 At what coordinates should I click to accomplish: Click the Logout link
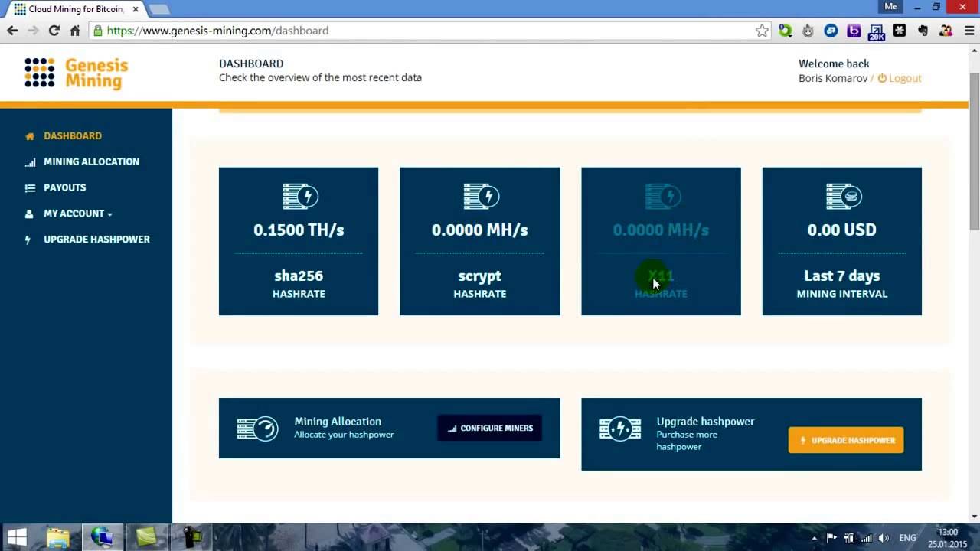pos(905,78)
